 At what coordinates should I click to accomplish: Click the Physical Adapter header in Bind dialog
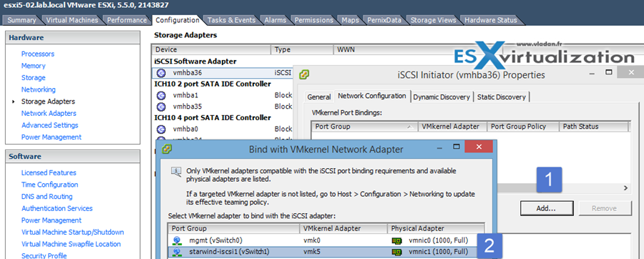pos(436,228)
